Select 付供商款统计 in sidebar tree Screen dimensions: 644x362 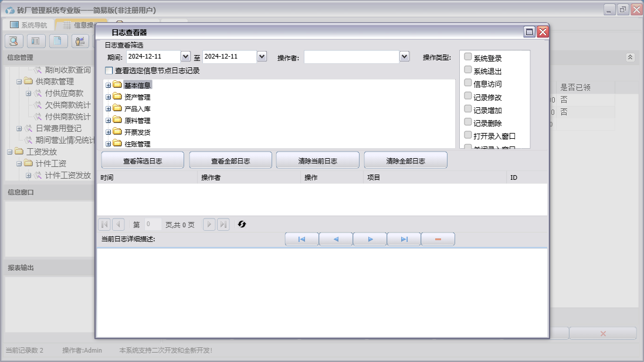[x=68, y=117]
